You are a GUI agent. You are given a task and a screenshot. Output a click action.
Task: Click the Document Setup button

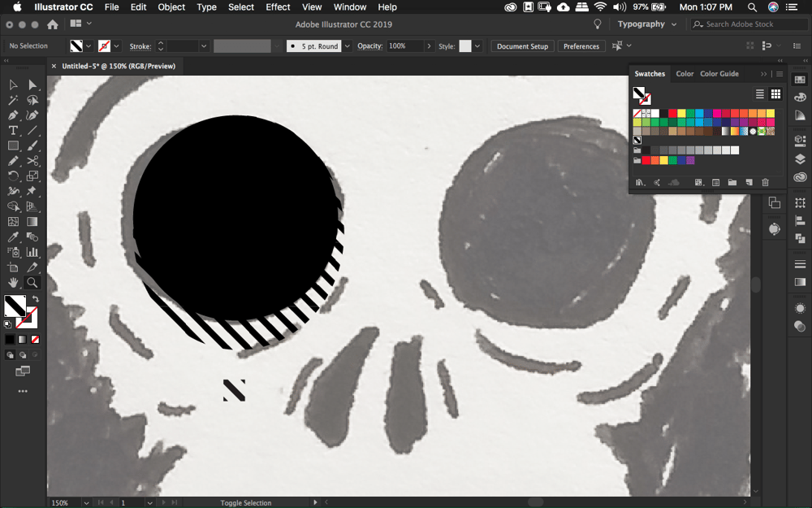pos(522,46)
